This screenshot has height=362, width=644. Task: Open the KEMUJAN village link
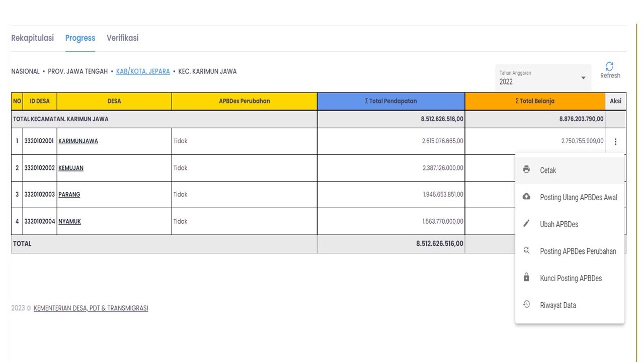71,168
